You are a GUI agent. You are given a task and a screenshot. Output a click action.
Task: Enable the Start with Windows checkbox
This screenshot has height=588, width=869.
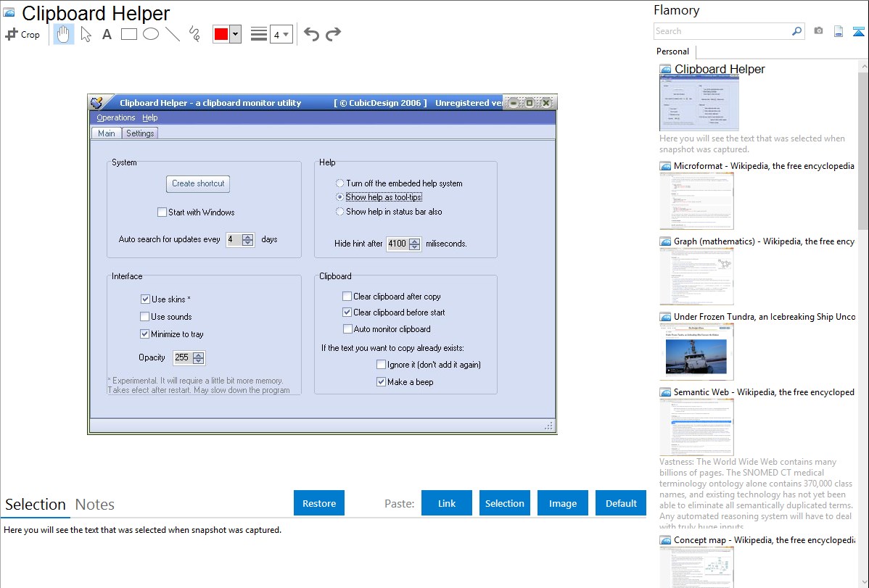[x=162, y=212]
